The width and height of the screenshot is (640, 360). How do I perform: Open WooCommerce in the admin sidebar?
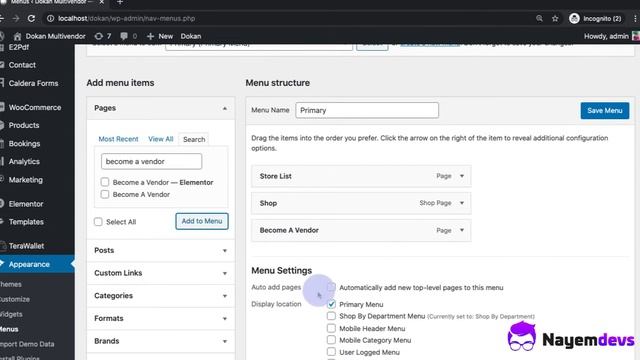[35, 107]
